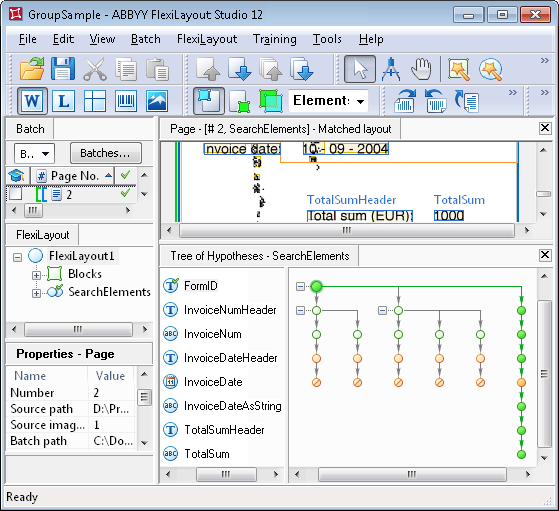Click the green overlapping blocks icon
The height and width of the screenshot is (511, 559).
tap(271, 101)
